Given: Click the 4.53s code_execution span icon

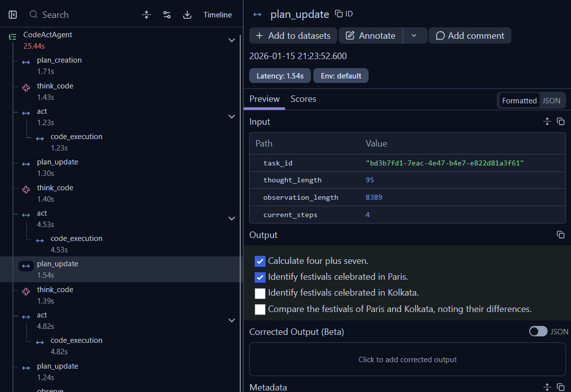Looking at the screenshot, I should 40,240.
